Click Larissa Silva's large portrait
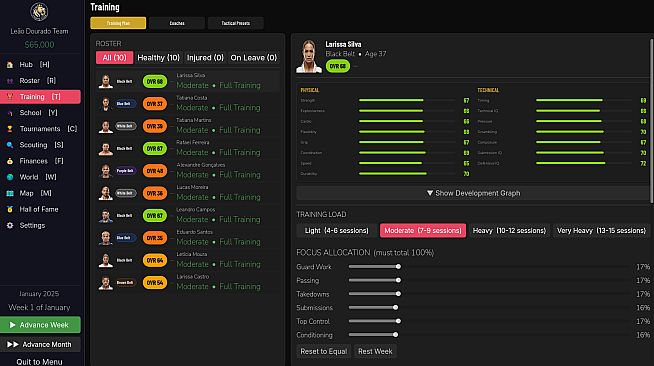 click(309, 56)
